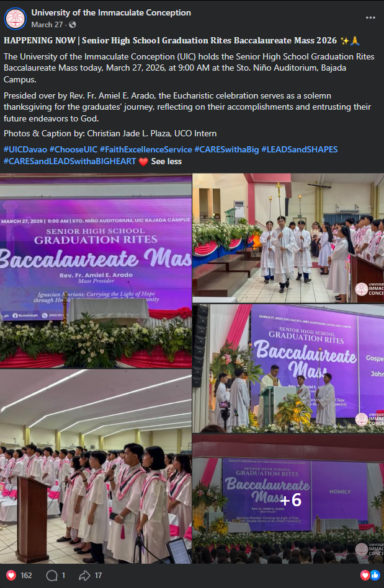This screenshot has height=588, width=384.
Task: Open the procession with cross photo
Action: click(x=288, y=238)
